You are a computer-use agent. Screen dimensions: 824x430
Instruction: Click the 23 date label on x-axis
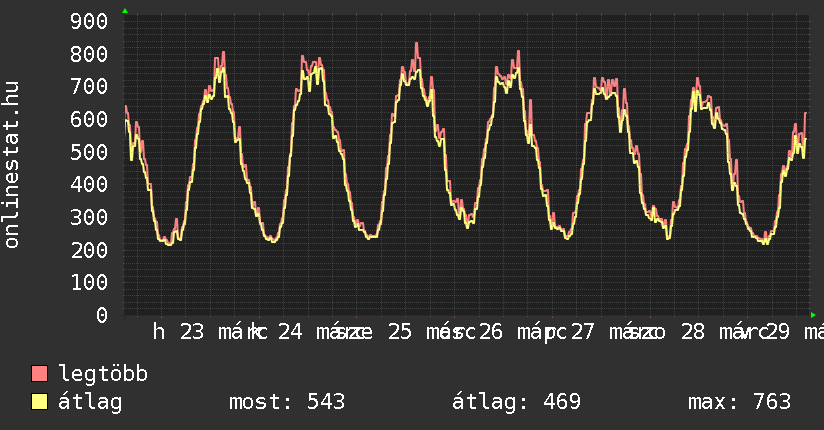pos(191,332)
